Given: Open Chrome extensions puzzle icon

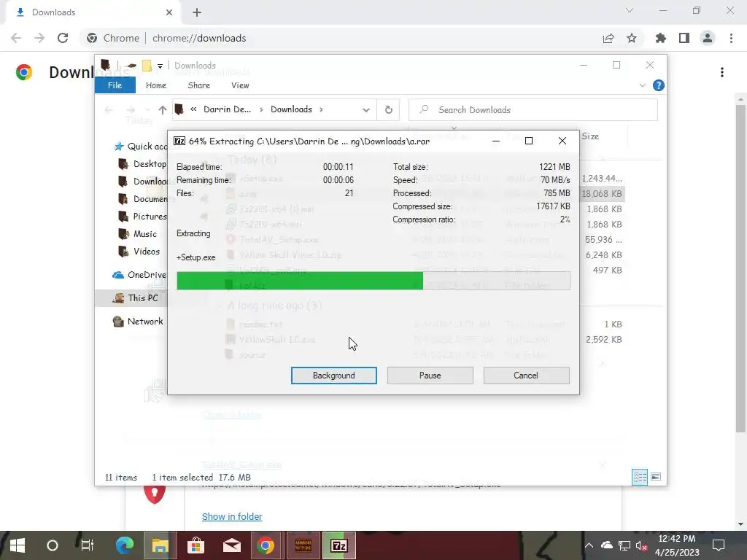Looking at the screenshot, I should 660,38.
